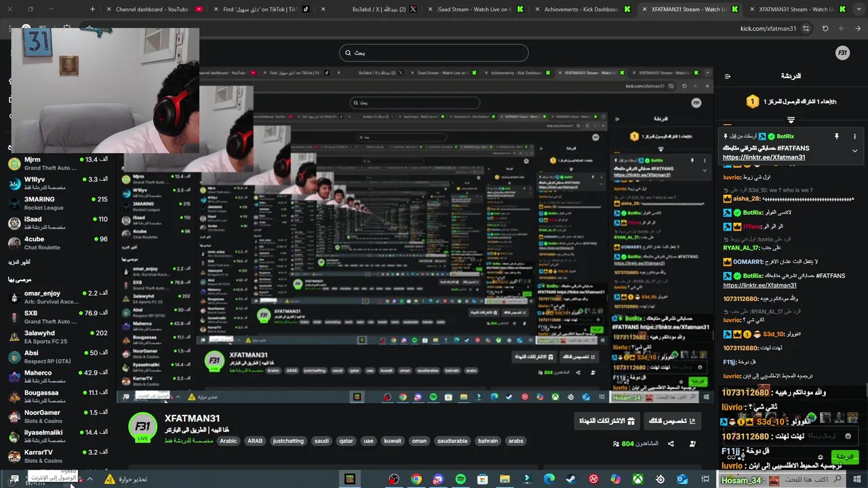Open recommended channel Bougassaa
868x488 pixels.
pyautogui.click(x=58, y=396)
